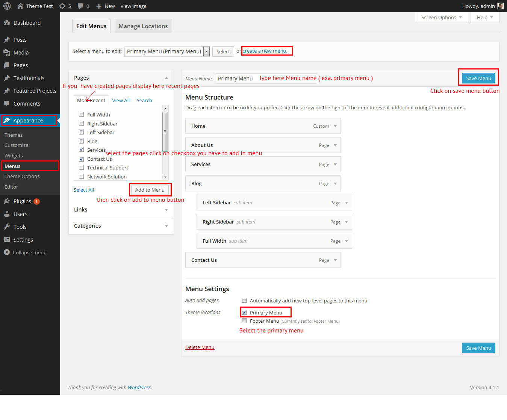Click the bottom Save Menu button
The width and height of the screenshot is (507, 420).
[x=478, y=348]
